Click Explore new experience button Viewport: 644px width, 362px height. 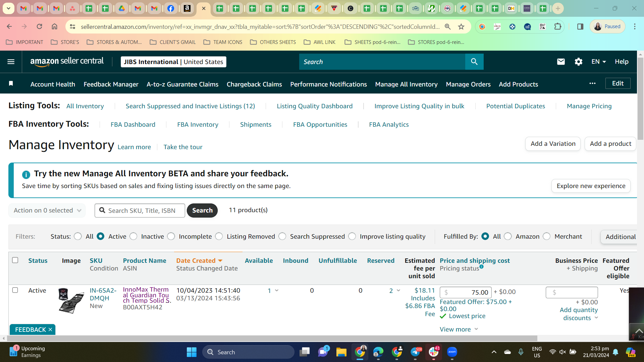point(591,186)
